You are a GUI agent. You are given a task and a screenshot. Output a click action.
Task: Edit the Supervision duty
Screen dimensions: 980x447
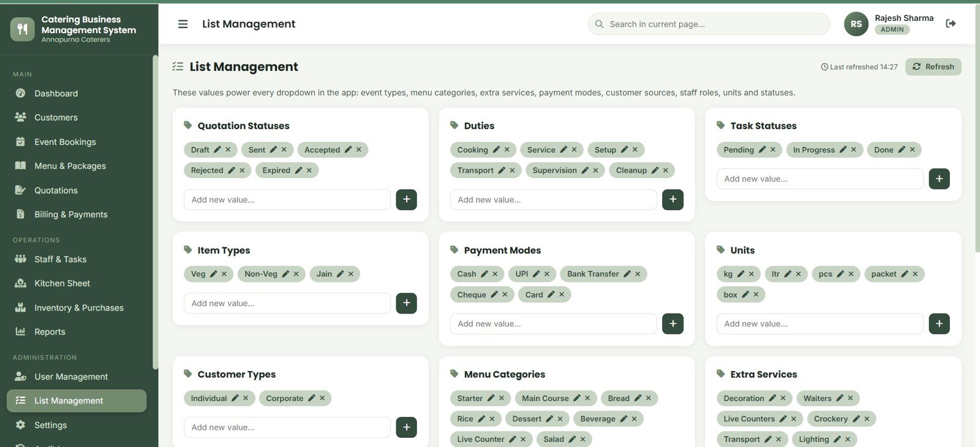pos(585,170)
